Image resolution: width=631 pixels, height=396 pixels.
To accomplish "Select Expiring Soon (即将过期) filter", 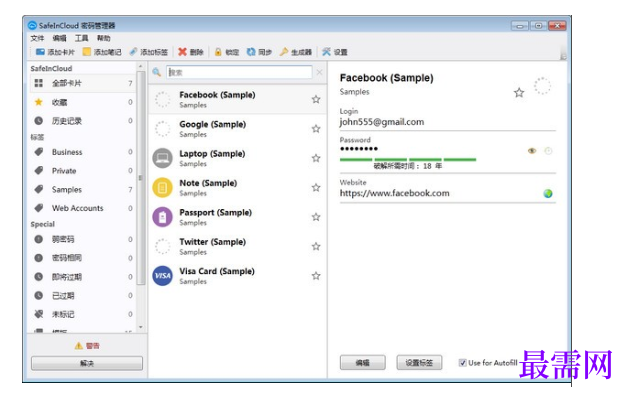I will [83, 277].
